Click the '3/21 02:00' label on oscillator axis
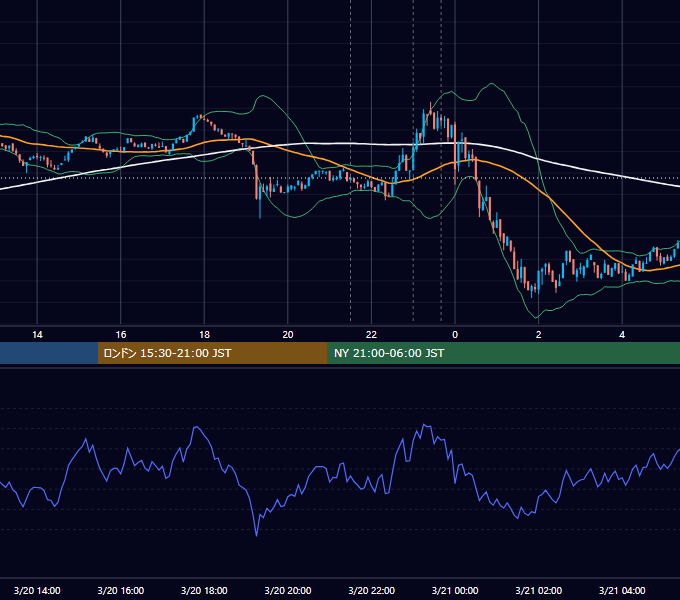Screen dimensions: 680x600 539,590
